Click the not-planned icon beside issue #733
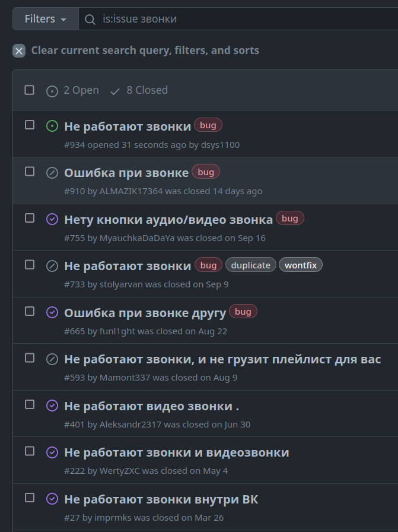Image resolution: width=398 pixels, height=532 pixels. (x=52, y=265)
